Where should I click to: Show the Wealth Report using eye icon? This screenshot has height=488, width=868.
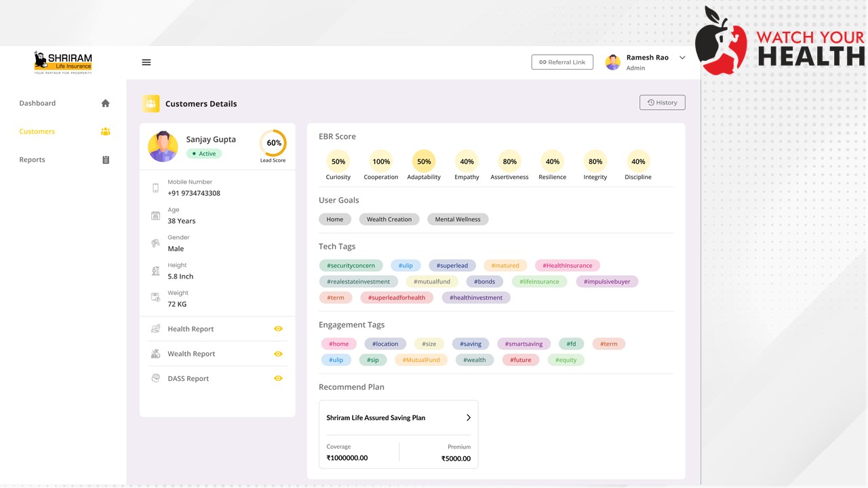pyautogui.click(x=278, y=354)
